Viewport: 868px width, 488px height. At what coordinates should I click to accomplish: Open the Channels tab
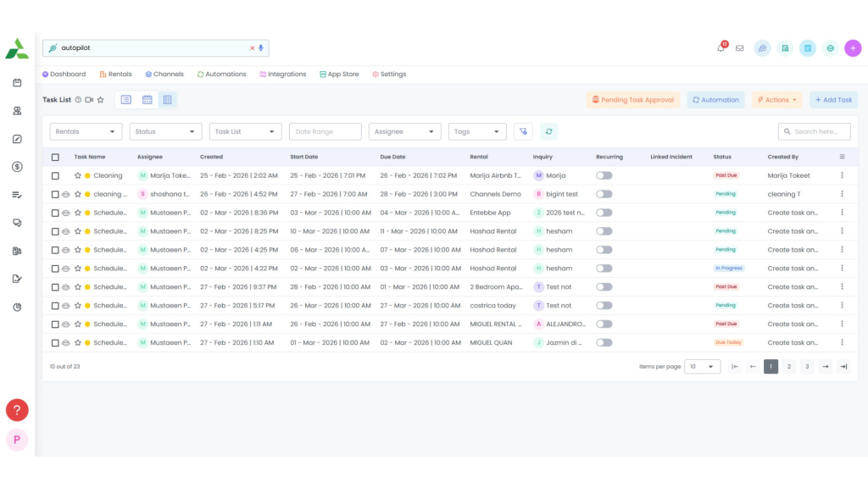(164, 75)
